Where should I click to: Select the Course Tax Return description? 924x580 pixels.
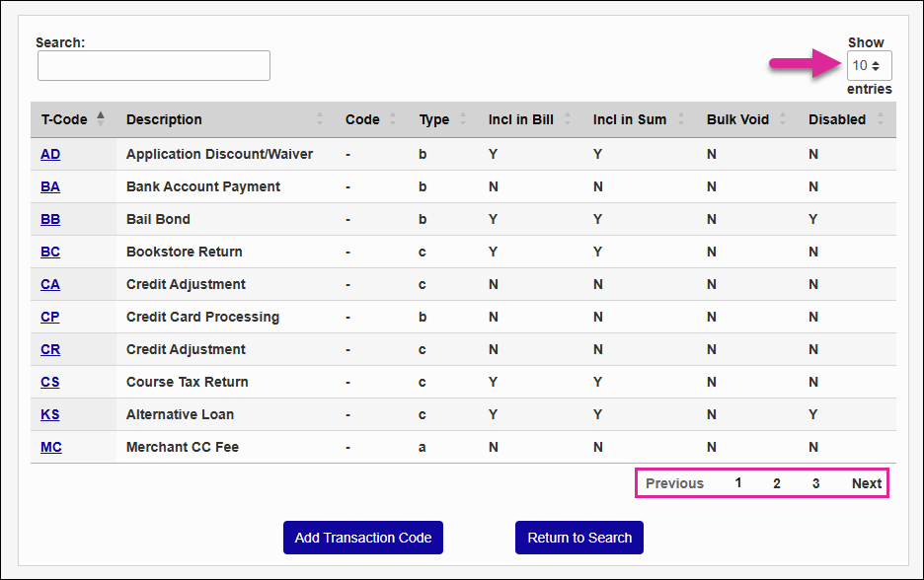tap(188, 382)
